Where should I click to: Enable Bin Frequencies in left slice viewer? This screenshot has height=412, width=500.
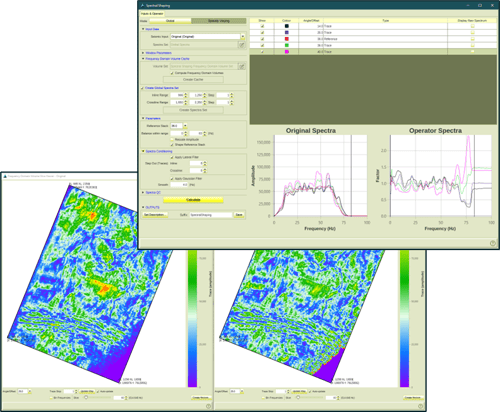pos(51,398)
